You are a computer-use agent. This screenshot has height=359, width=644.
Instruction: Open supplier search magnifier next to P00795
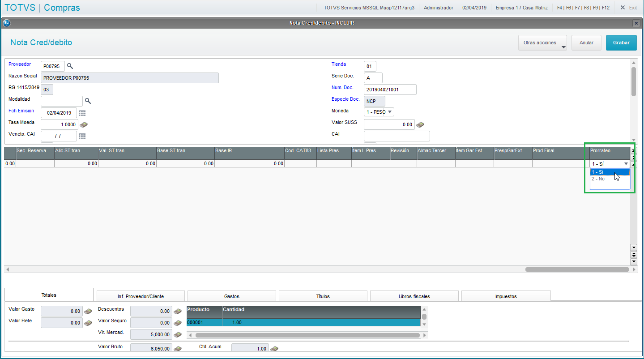[70, 66]
